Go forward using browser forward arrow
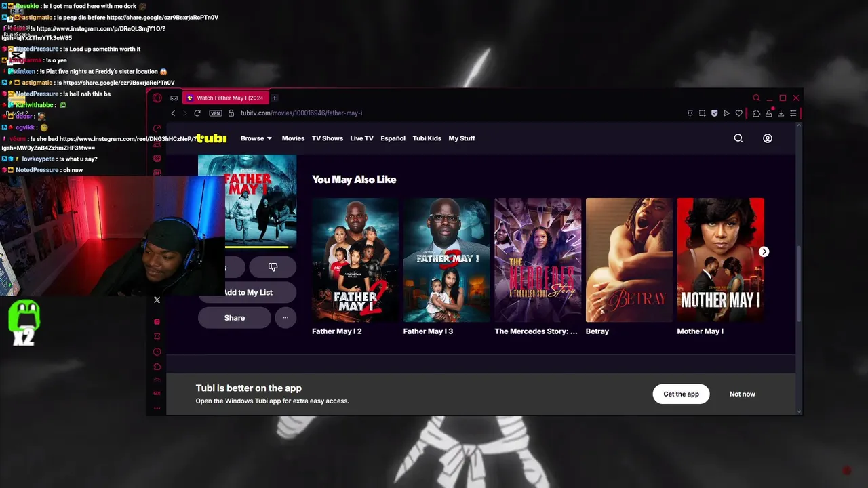 point(184,113)
